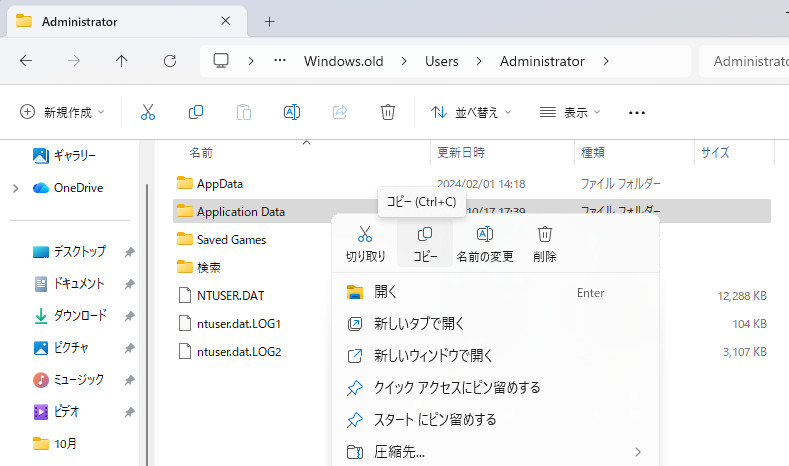Go back with the left arrow
This screenshot has width=789, height=466.
click(26, 61)
